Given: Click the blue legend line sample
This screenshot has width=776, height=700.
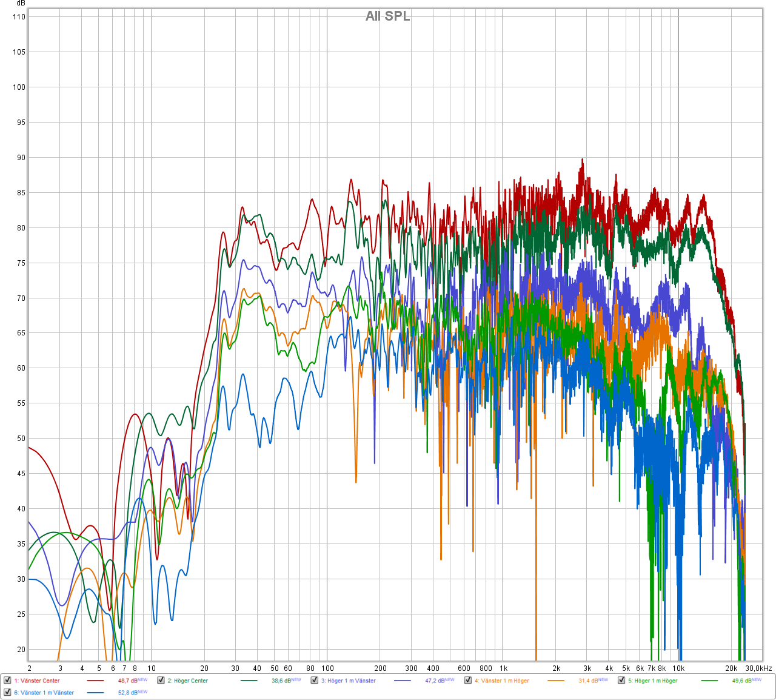Looking at the screenshot, I should click(x=95, y=692).
